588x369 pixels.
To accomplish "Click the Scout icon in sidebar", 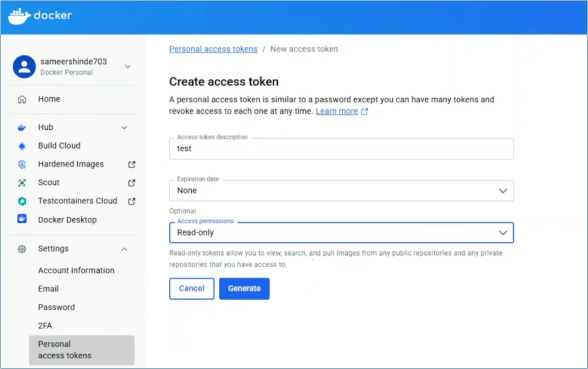I will [22, 183].
